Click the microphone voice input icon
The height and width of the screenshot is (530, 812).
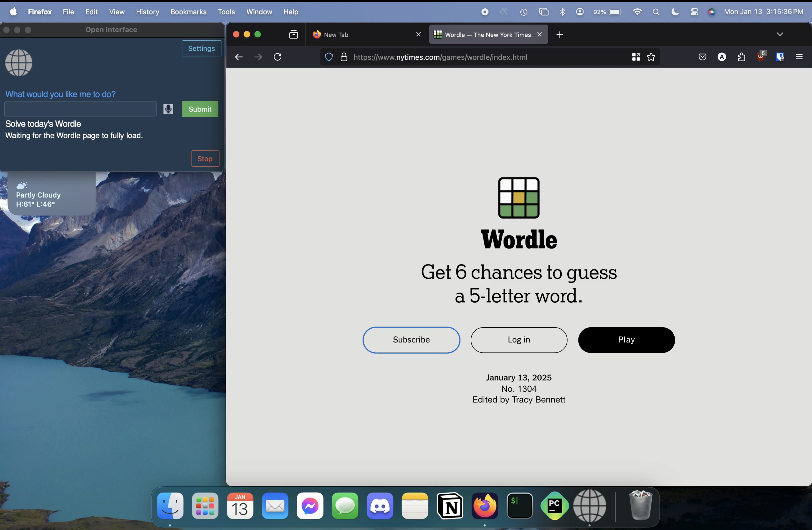pos(168,109)
